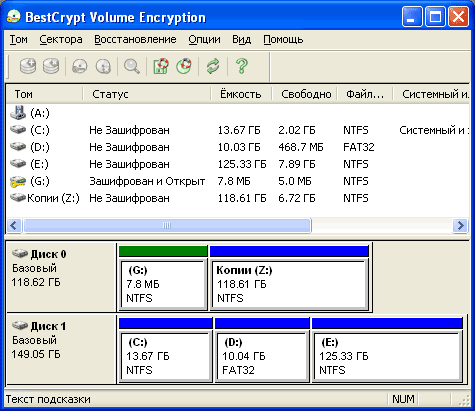Open the Помощь menu
This screenshot has width=475, height=411.
point(283,40)
